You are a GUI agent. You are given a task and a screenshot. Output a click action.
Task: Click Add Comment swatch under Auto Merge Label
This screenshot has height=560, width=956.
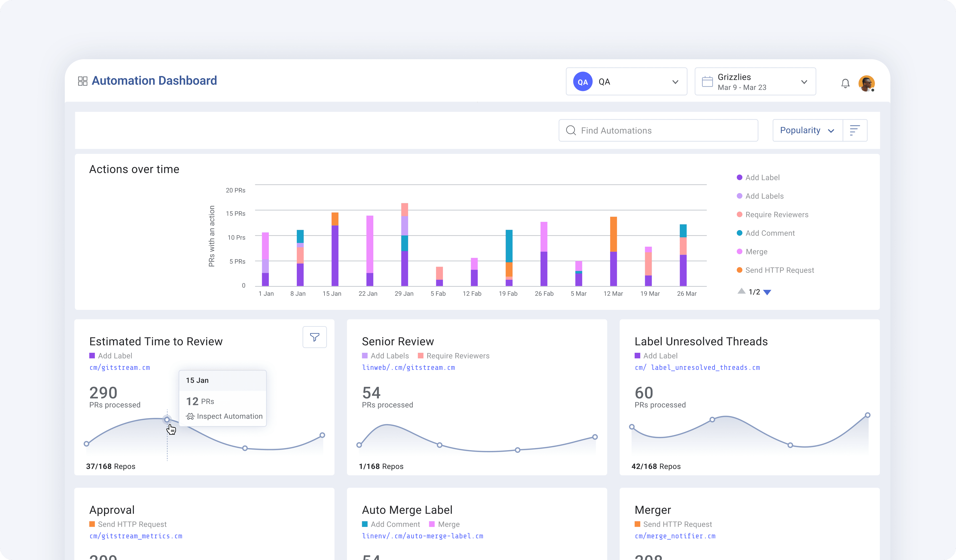[365, 524]
